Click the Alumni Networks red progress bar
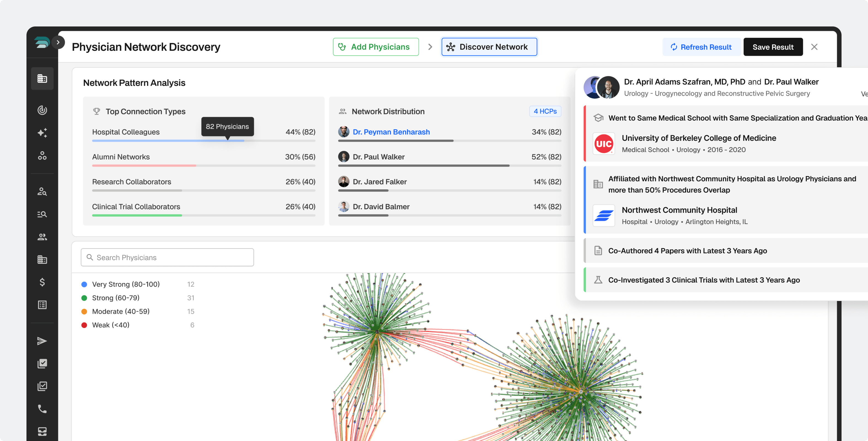Viewport: 868px width, 441px height. pos(144,166)
